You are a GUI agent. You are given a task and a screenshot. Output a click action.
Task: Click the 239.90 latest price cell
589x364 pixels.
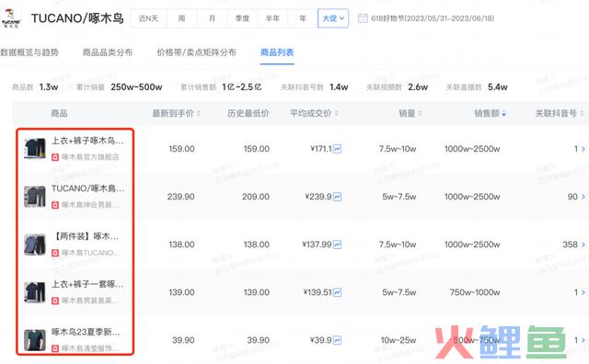[180, 197]
